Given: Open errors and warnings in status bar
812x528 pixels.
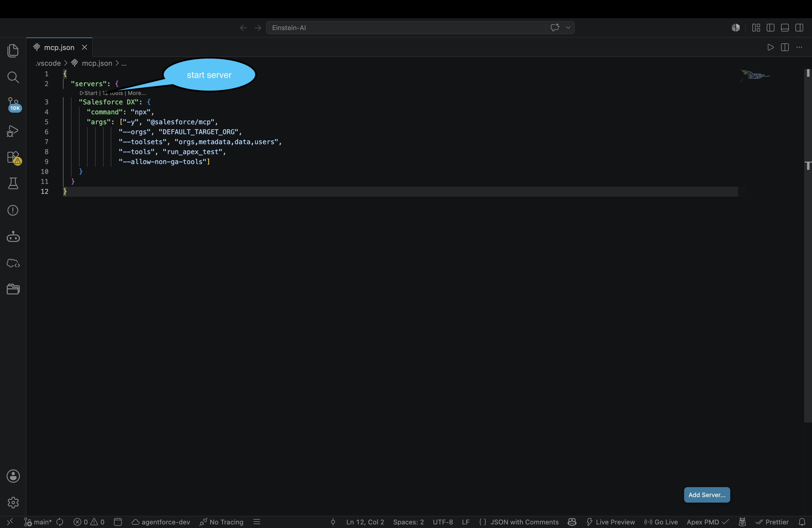Looking at the screenshot, I should [89, 522].
